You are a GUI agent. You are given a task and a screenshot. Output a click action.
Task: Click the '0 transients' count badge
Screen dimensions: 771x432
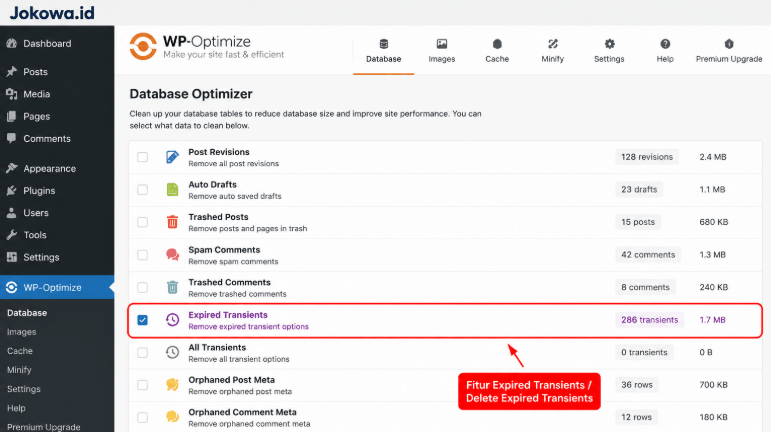click(x=644, y=352)
